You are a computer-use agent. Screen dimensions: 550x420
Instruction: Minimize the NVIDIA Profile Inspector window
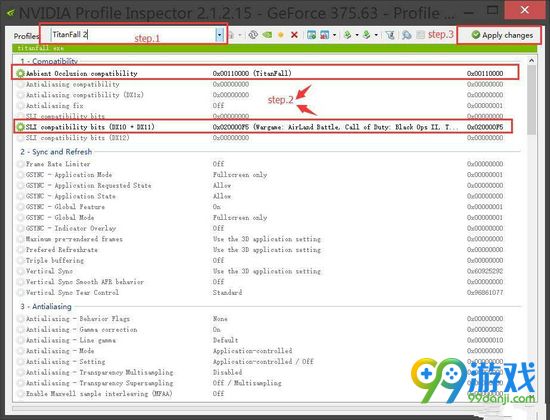(469, 13)
